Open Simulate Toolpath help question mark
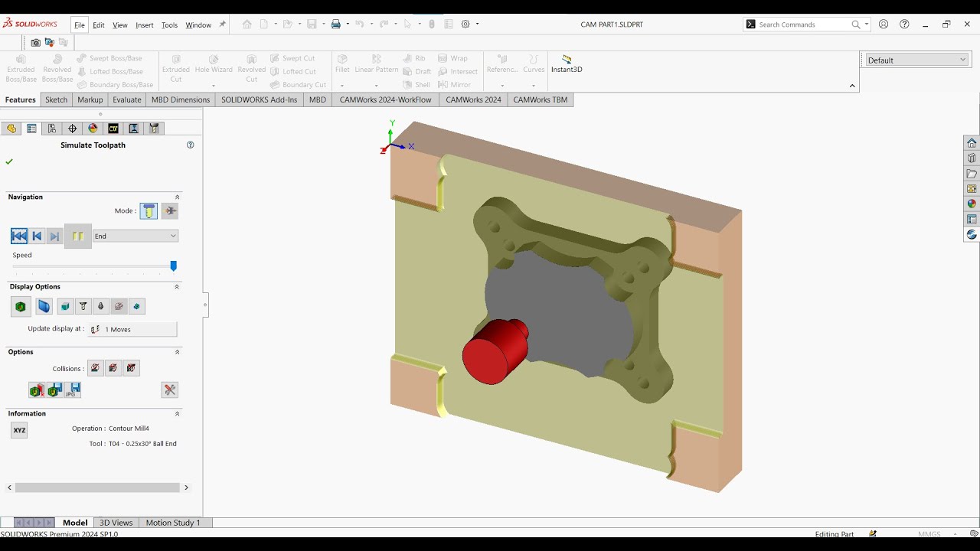Viewport: 980px width, 551px height. 191,145
